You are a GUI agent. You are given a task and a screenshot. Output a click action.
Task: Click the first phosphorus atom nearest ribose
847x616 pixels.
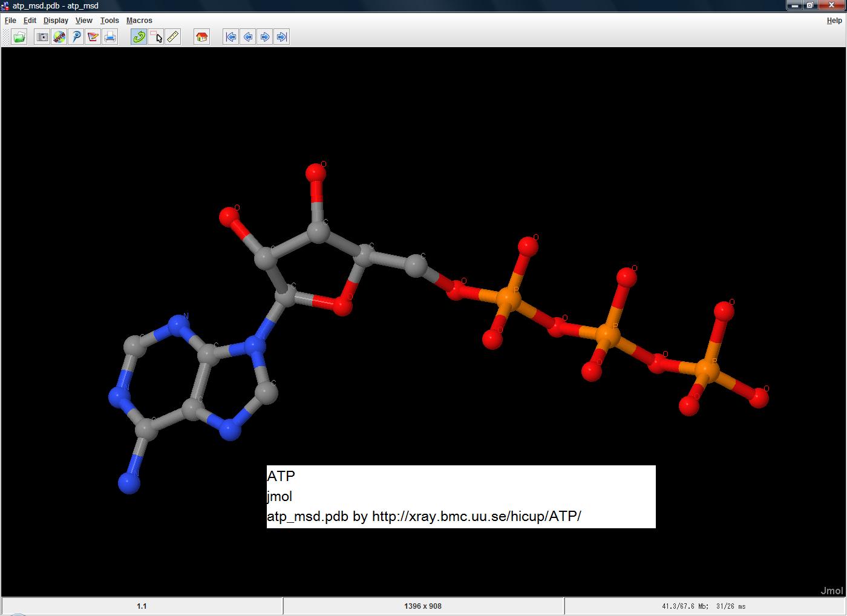508,298
